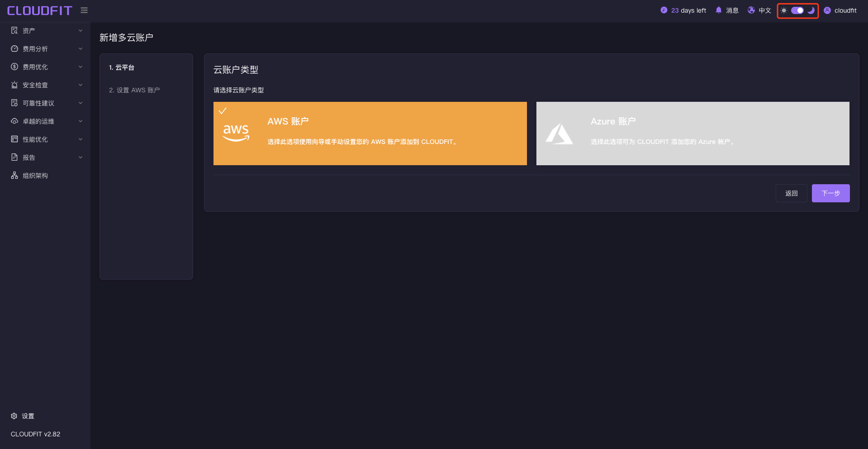
Task: Open 设置 at sidebar bottom
Action: [x=23, y=416]
